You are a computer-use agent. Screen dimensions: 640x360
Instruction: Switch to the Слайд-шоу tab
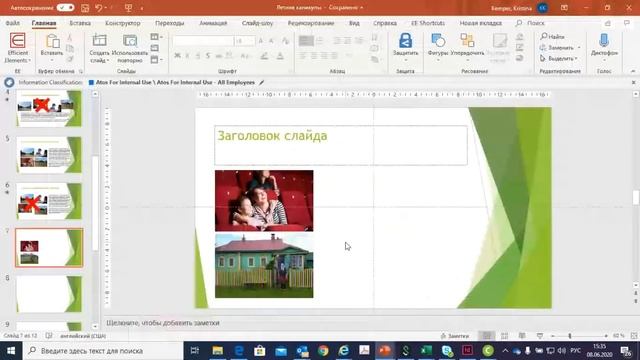[257, 23]
